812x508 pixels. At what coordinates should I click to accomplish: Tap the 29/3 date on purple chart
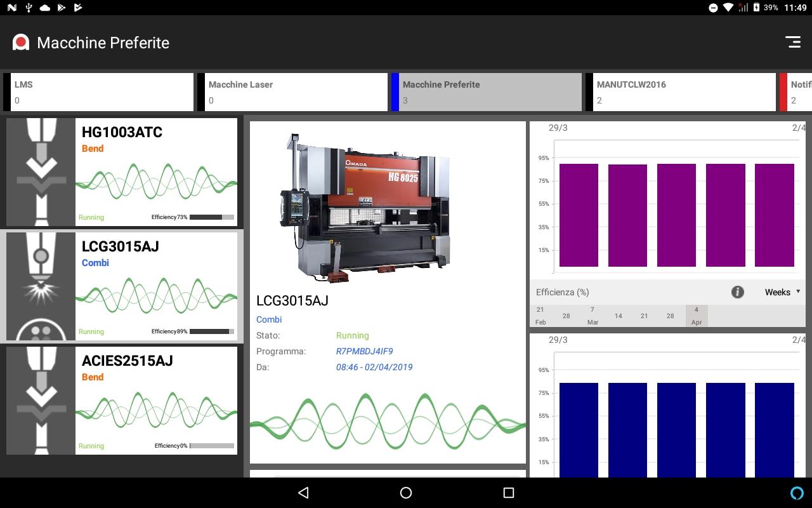click(x=558, y=128)
